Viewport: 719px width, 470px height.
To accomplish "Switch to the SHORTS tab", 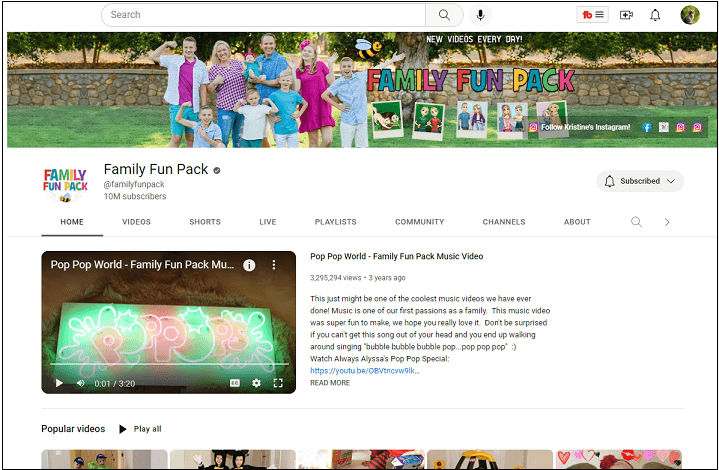I will [x=205, y=222].
